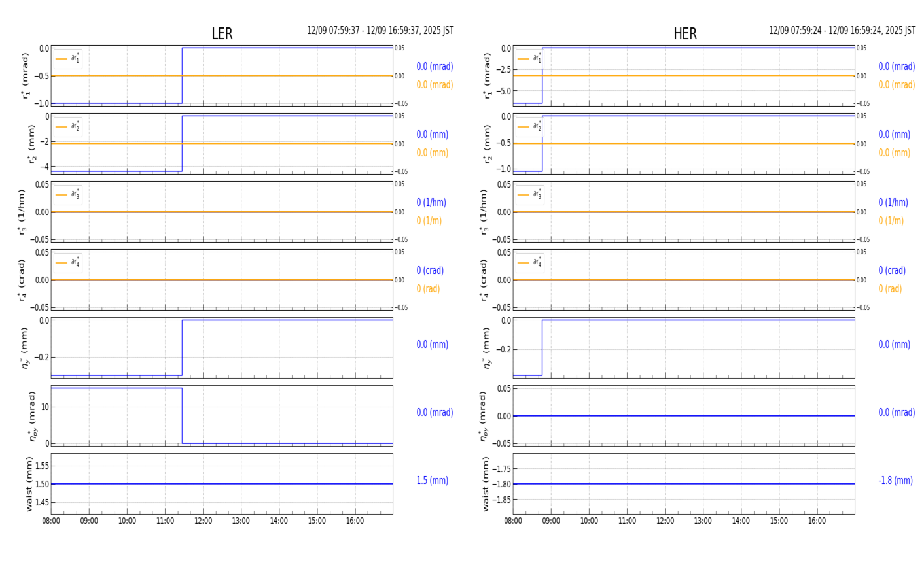Viewport: 924px width, 565px height.
Task: Click the LER r3* (1/hm) axis label
Action: tap(22, 212)
